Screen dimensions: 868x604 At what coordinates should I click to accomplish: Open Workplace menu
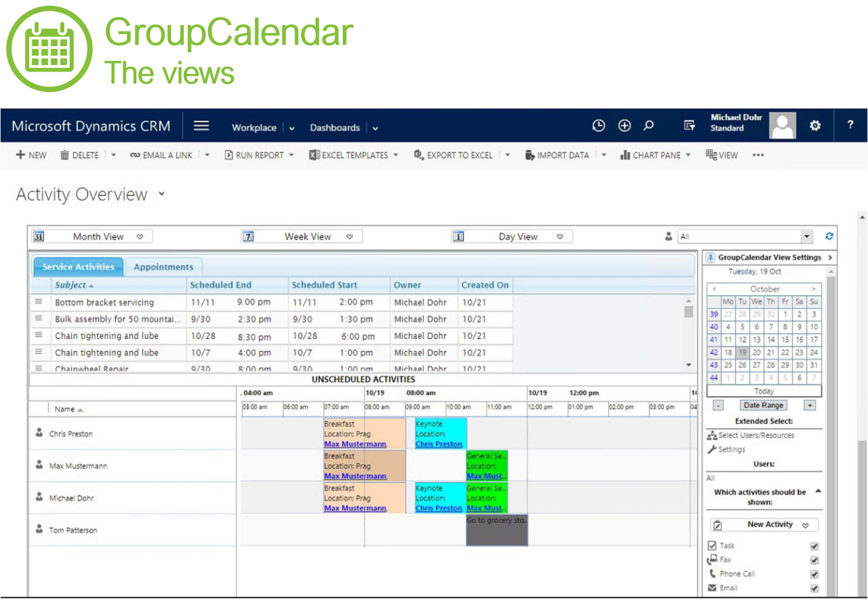(x=254, y=128)
